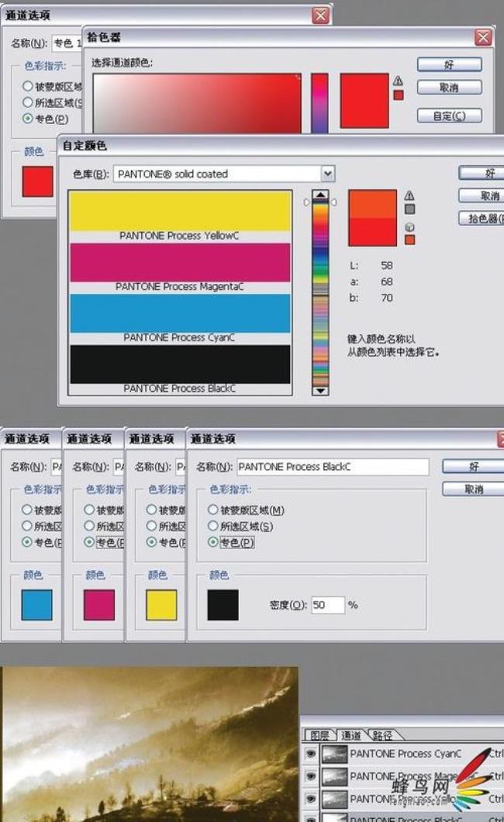This screenshot has width=504, height=822.
Task: Click left triangle marker on Pantone color strip
Action: (307, 202)
